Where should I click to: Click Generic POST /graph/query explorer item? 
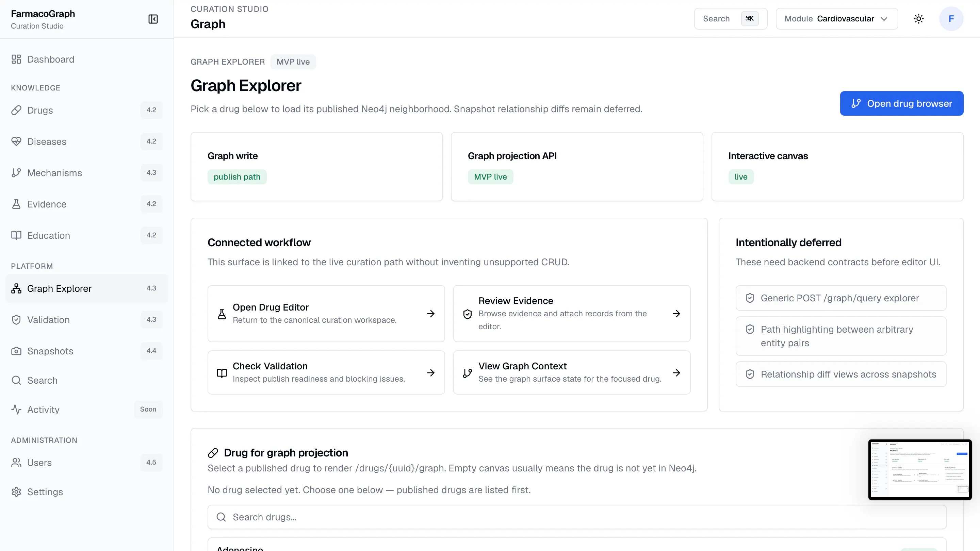(x=841, y=298)
